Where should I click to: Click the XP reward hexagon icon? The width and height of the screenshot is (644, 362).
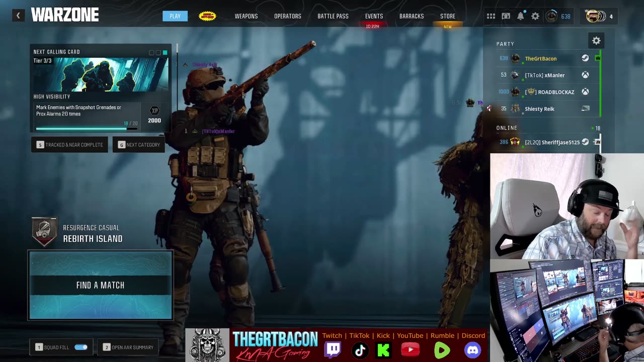click(154, 111)
